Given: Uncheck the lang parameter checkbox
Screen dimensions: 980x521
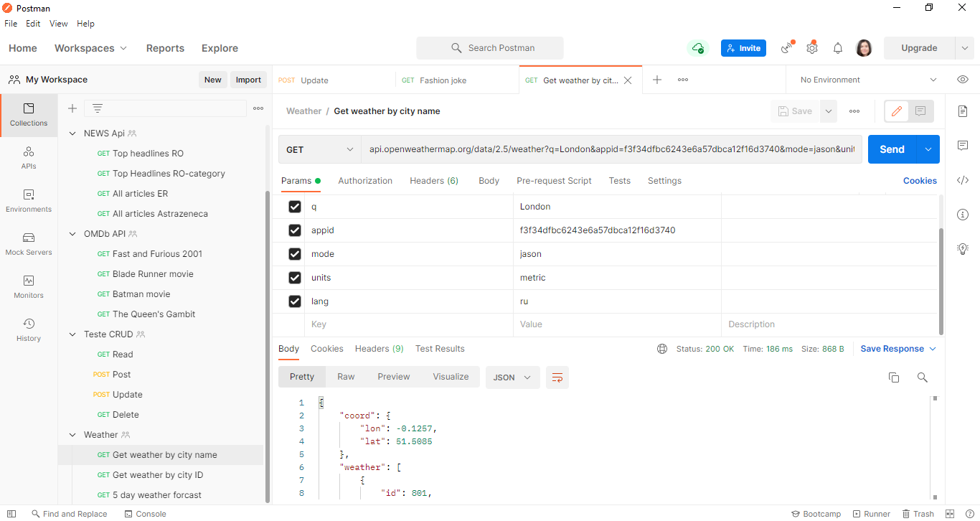Looking at the screenshot, I should (x=295, y=301).
